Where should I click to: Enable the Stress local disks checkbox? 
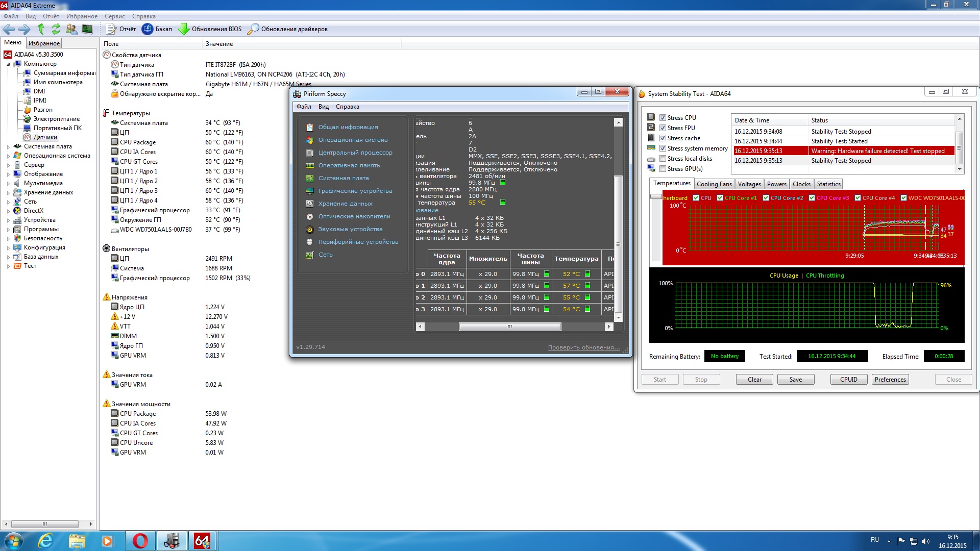(x=663, y=159)
